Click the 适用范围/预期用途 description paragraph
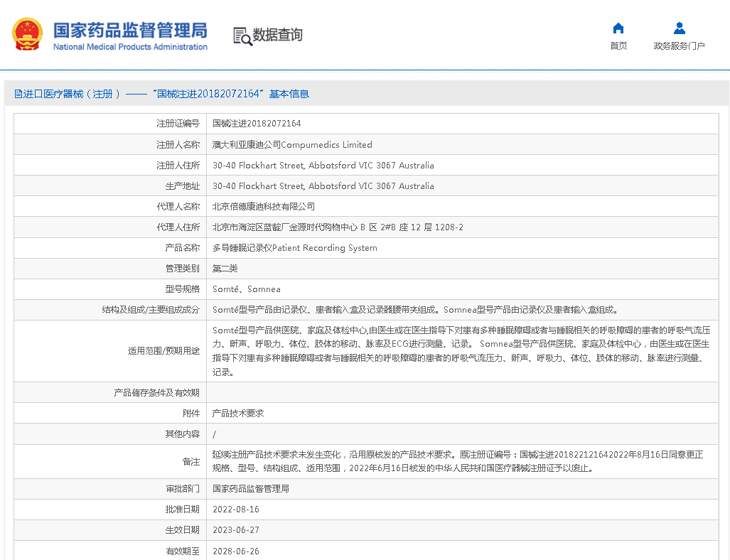The image size is (730, 560). point(461,351)
